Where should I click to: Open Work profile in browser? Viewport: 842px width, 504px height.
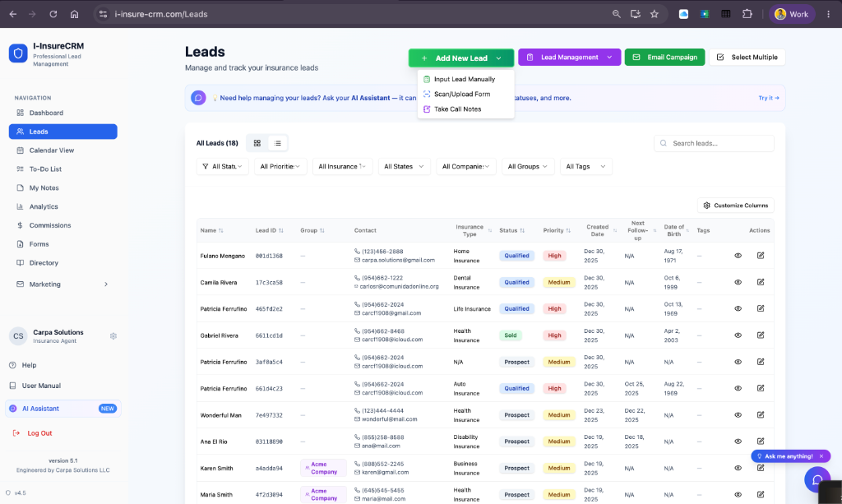pos(792,14)
